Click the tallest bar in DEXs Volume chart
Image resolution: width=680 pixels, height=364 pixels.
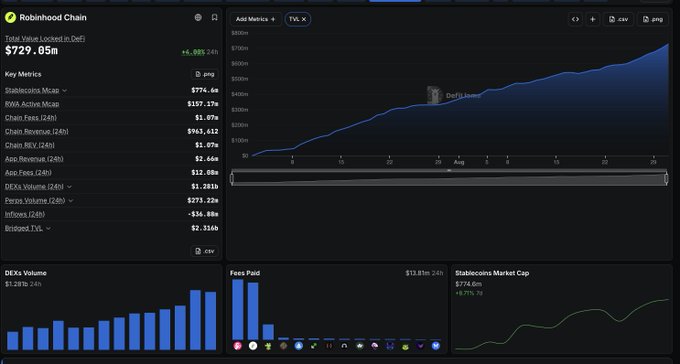point(195,320)
